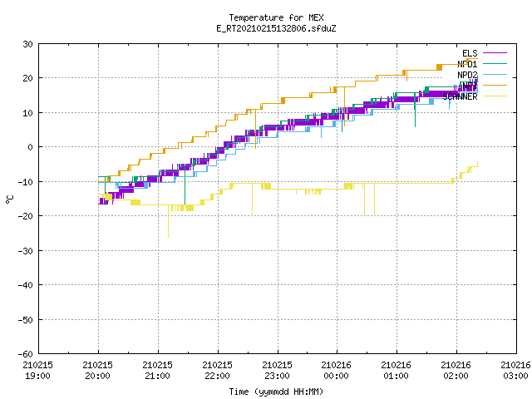Screen dimensions: 532x399
Task: Click the x-axis label 210215 23:00
Action: [277, 371]
